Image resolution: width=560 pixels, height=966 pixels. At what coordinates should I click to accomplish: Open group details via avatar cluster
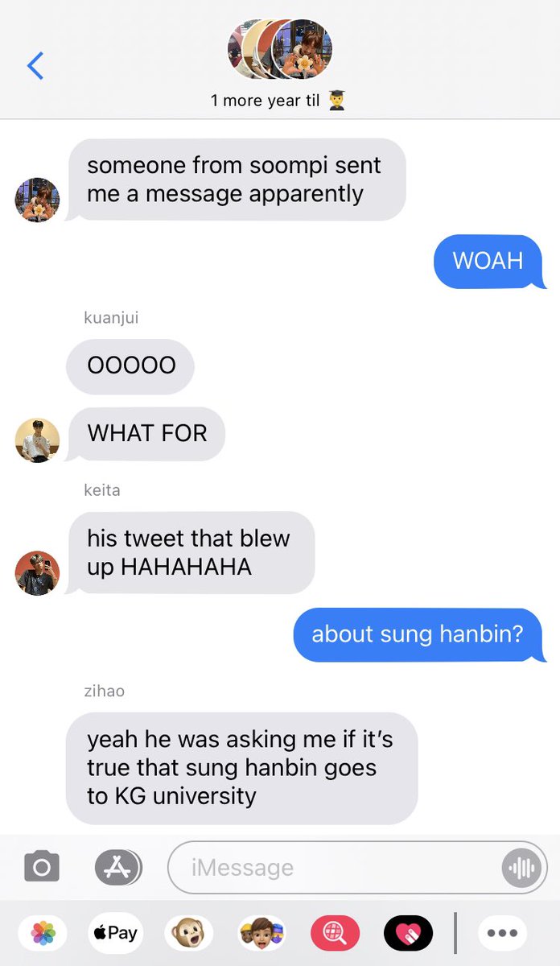coord(280,48)
